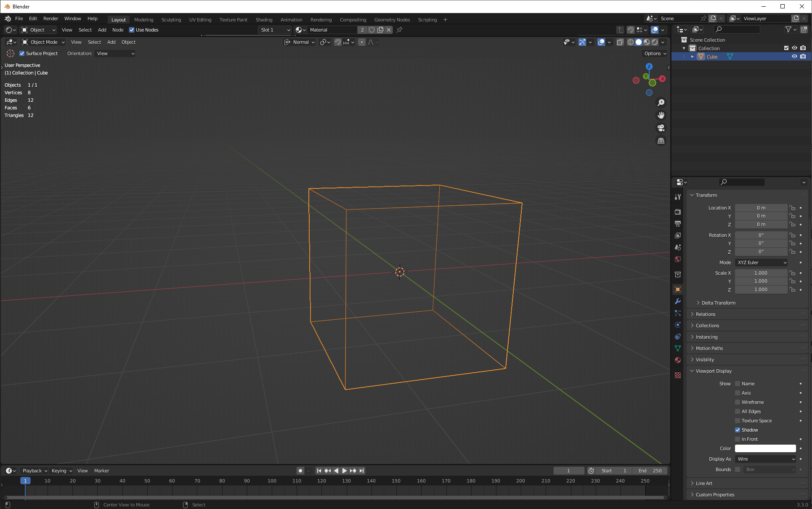Open the Object Mode dropdown
Image resolution: width=812 pixels, height=509 pixels.
[43, 42]
